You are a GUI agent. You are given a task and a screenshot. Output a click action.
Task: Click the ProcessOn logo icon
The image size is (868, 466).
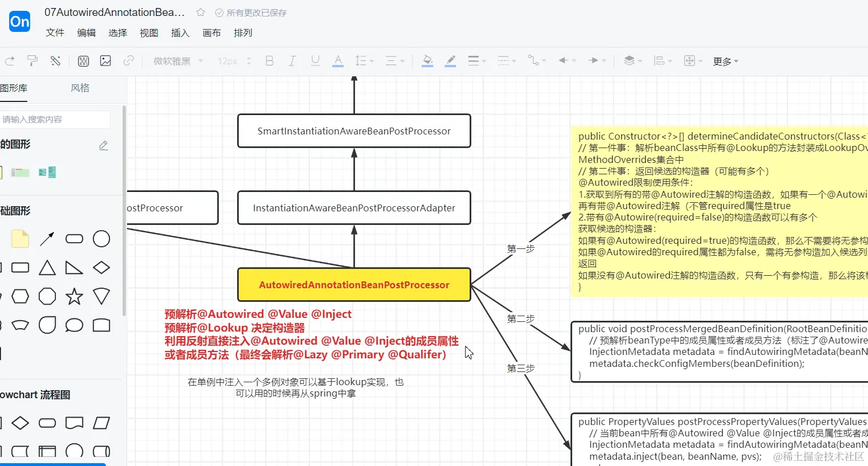tap(19, 22)
